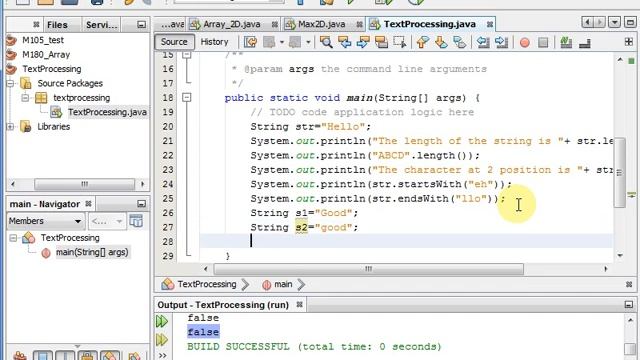Jump to Previous Bookmark
This screenshot has height=360, width=640.
pyautogui.click(x=423, y=42)
